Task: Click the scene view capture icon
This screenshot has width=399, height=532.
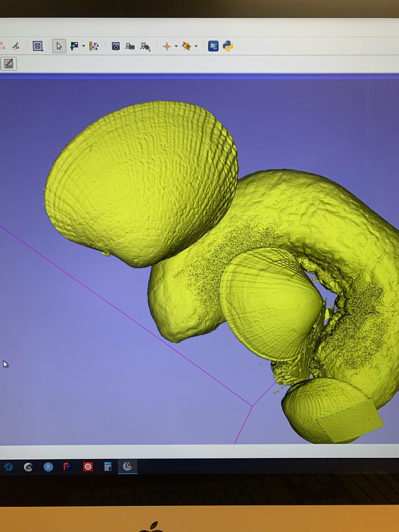Action: click(130, 46)
